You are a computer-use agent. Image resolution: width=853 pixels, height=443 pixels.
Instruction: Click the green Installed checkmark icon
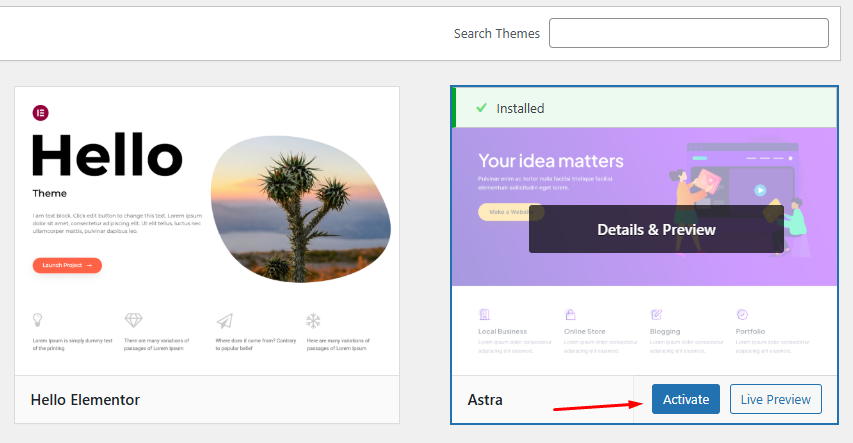(x=481, y=108)
